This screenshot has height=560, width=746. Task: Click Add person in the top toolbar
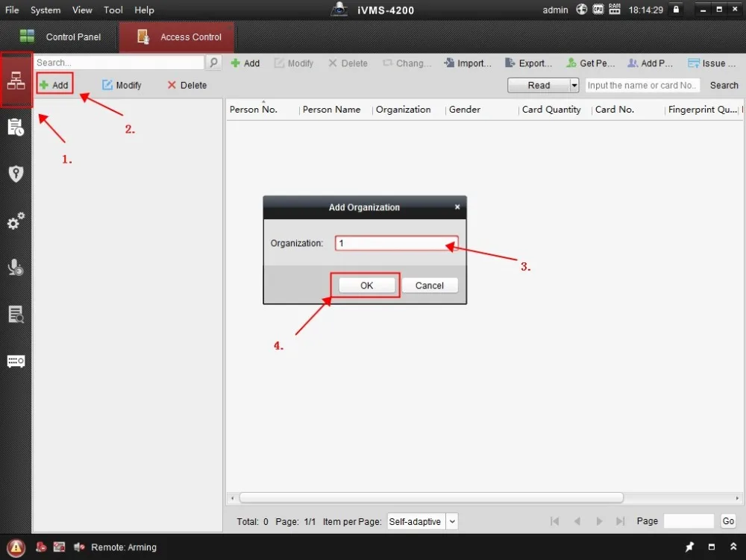tap(245, 63)
